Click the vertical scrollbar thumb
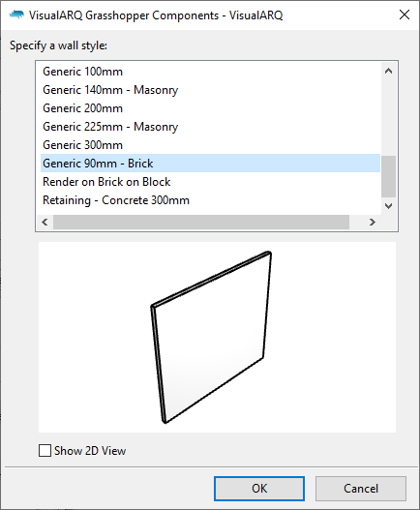Screen dimensions: 420x510 pos(388,177)
